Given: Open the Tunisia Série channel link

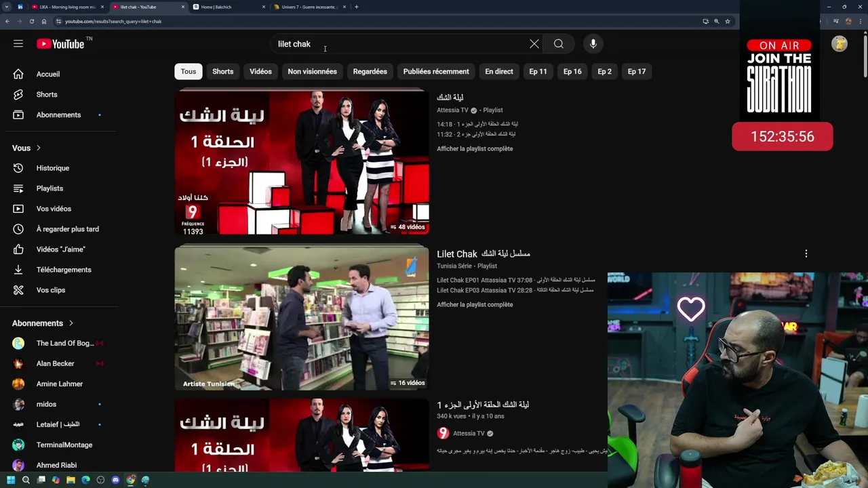Looking at the screenshot, I should tap(454, 266).
